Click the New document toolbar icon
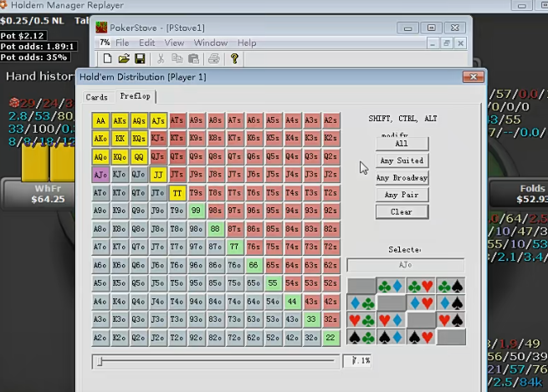This screenshot has width=548, height=392. 107,59
